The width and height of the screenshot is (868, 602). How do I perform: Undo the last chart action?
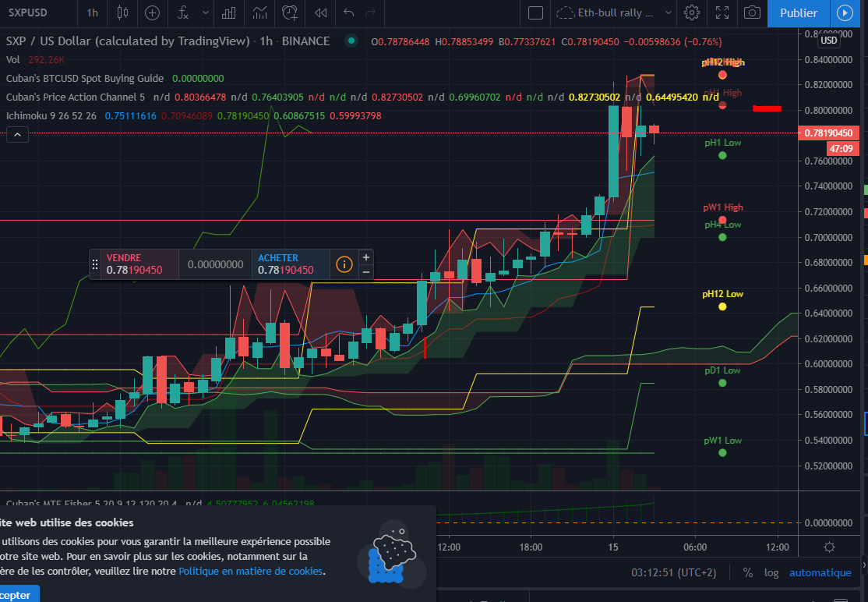tap(348, 12)
